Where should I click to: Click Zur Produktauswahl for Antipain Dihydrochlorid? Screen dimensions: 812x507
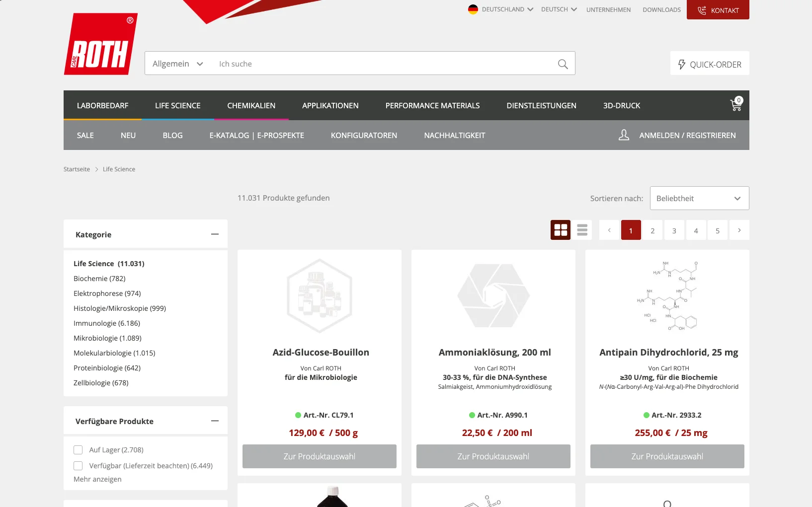pos(667,456)
